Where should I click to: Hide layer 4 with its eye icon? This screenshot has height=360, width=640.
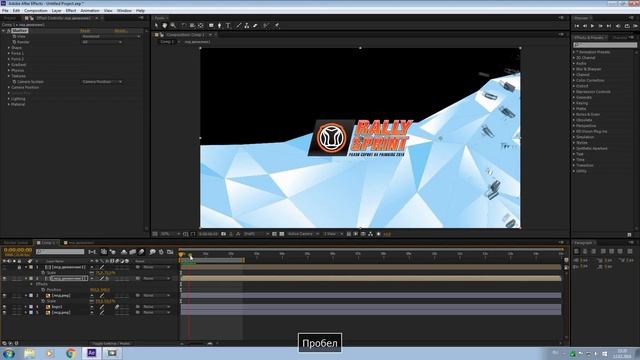(x=4, y=307)
